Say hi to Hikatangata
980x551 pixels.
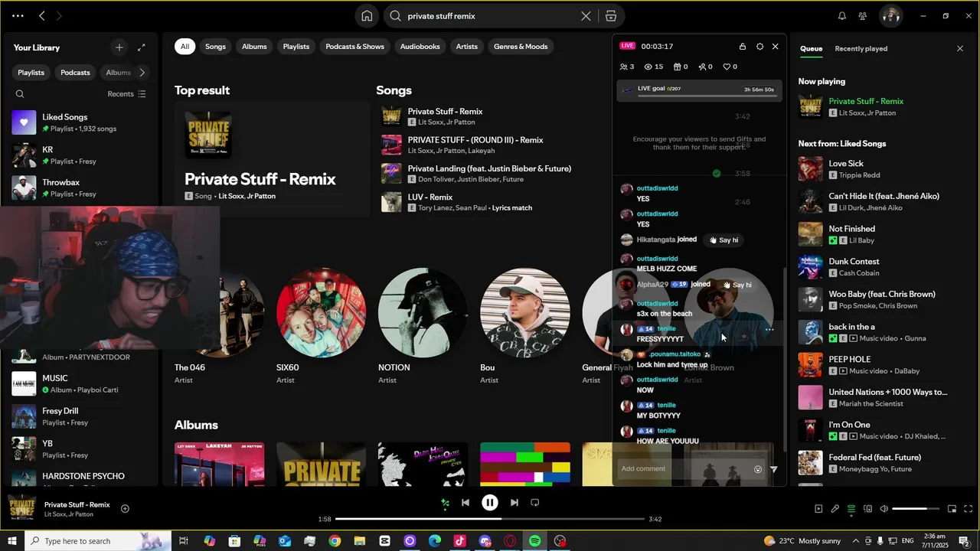pyautogui.click(x=724, y=240)
